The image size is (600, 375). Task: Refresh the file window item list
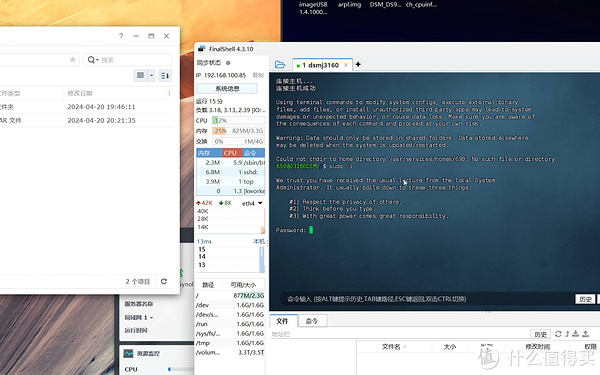coord(164,281)
